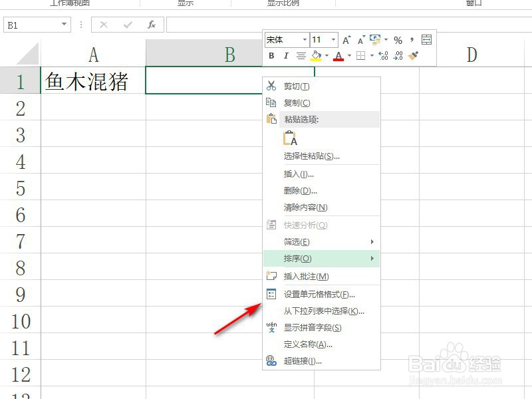Click the red font color swatch
This screenshot has height=399, width=532.
click(x=338, y=59)
